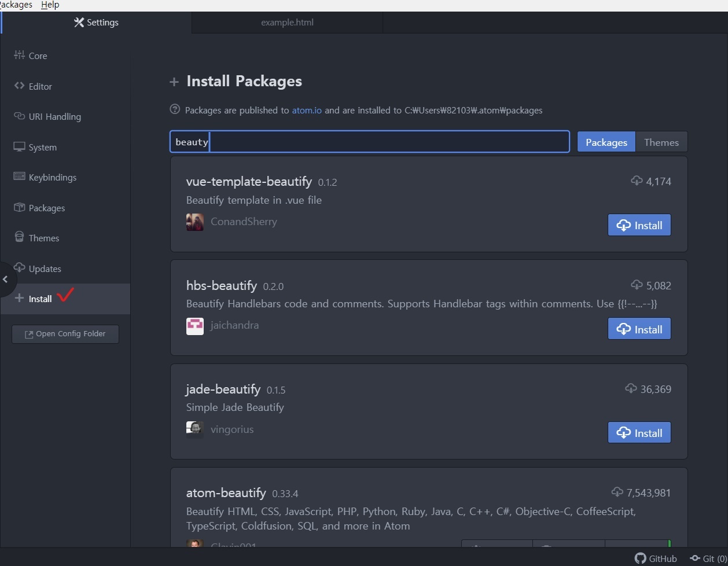This screenshot has height=566, width=728.
Task: Open atom-beautify package title
Action: pyautogui.click(x=226, y=493)
